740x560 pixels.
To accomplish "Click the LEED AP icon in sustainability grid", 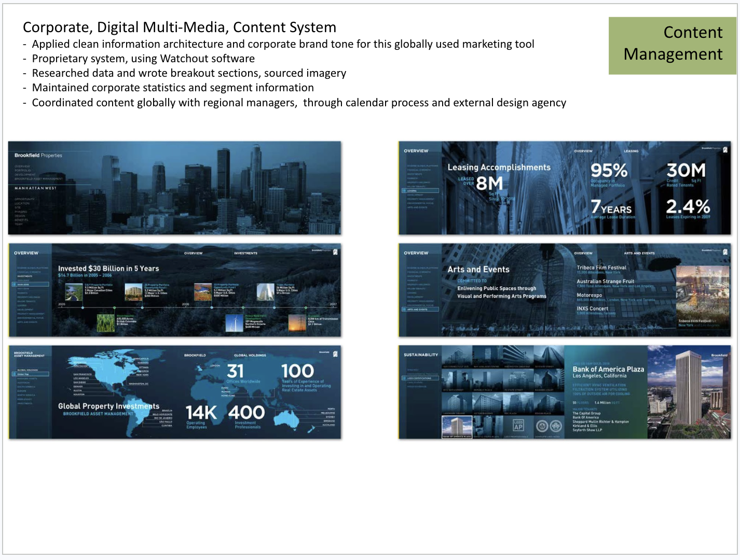I will click(518, 426).
